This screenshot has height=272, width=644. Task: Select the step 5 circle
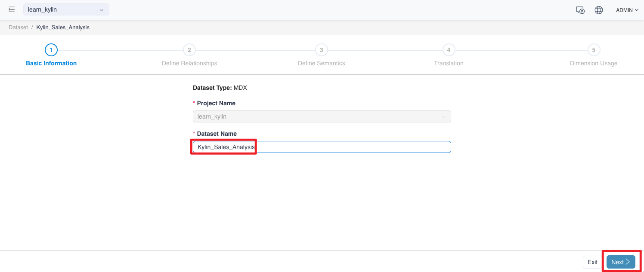[x=594, y=50]
